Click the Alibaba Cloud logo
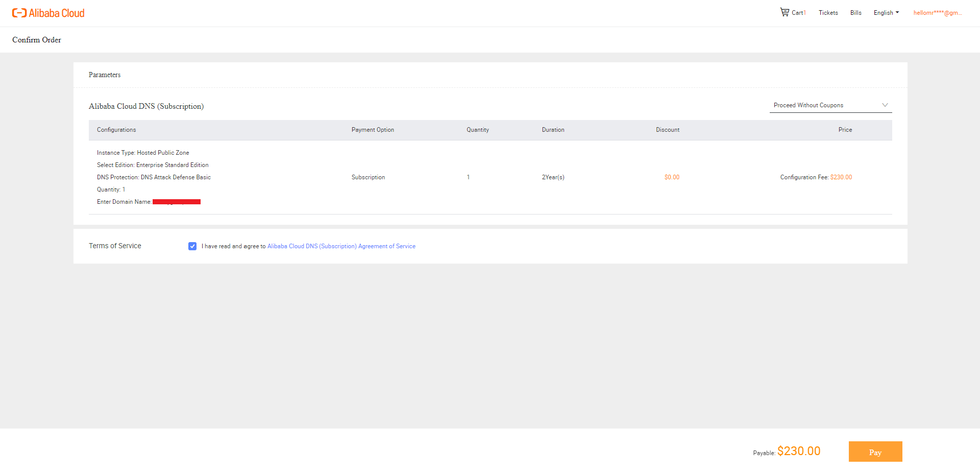The image size is (980, 474). click(x=48, y=13)
